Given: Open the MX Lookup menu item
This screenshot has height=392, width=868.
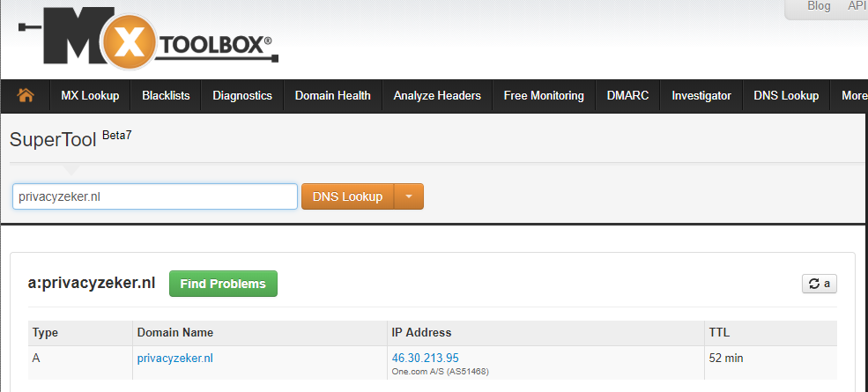Looking at the screenshot, I should pos(90,96).
